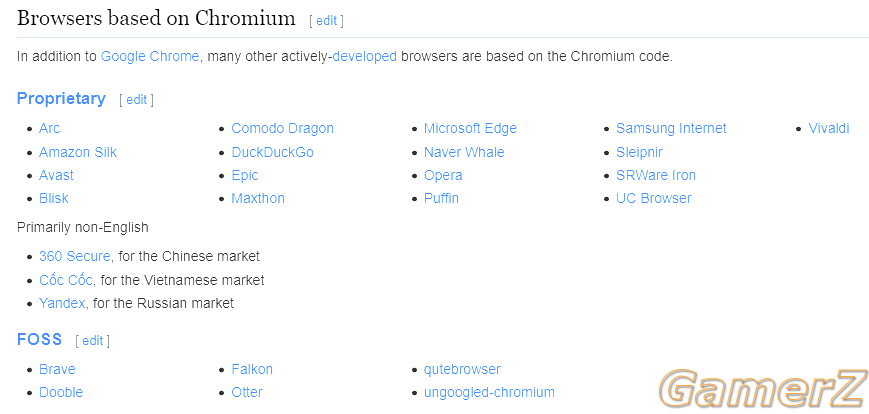Go to the Amazon Silk page
869x414 pixels.
(78, 152)
